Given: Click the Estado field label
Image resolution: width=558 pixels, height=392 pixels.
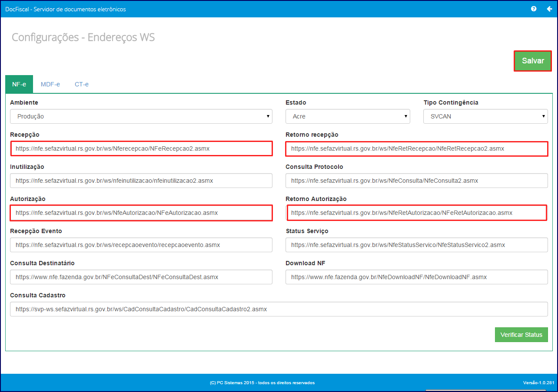Looking at the screenshot, I should (296, 102).
